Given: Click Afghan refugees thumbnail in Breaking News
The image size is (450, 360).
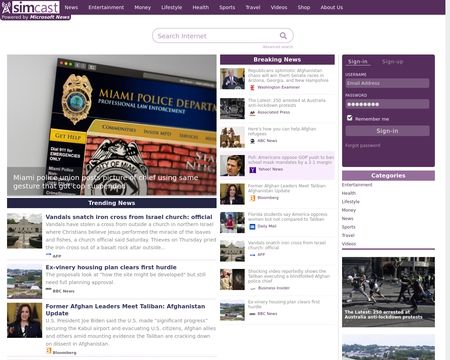Looking at the screenshot, I should point(232,137).
